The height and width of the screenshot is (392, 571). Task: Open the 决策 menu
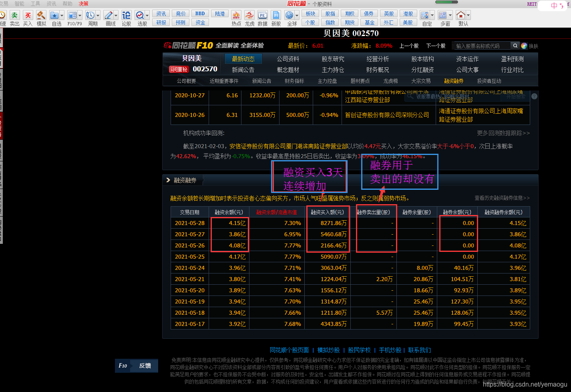point(84,4)
